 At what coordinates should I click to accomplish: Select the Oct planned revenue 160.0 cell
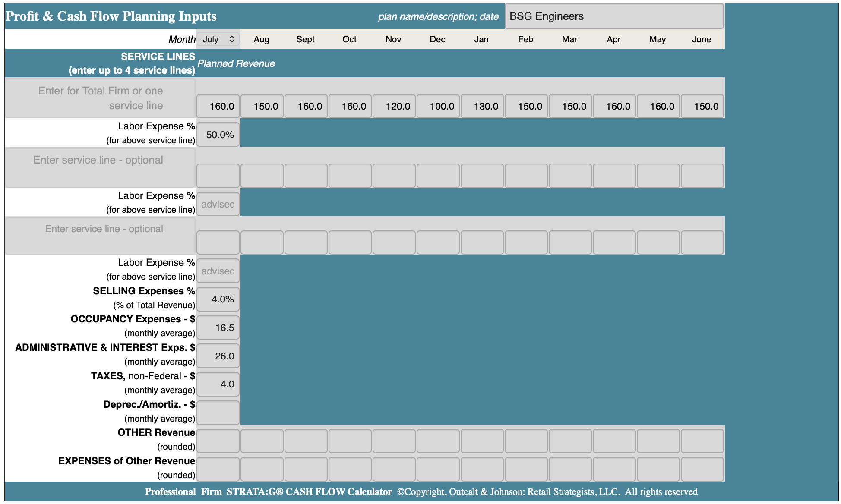[350, 106]
